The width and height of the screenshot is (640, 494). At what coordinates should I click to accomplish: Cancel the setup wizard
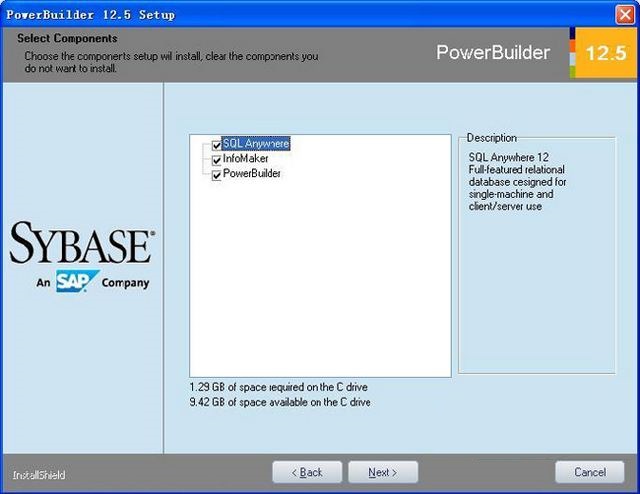590,472
